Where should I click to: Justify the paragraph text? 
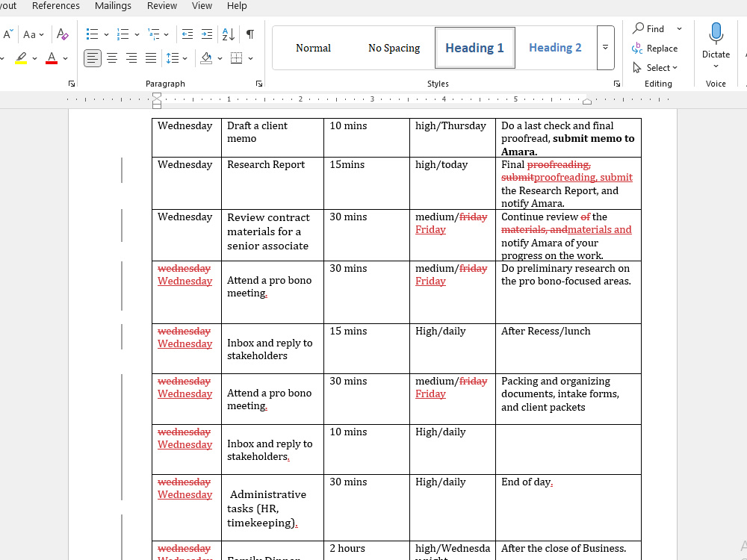tap(151, 58)
